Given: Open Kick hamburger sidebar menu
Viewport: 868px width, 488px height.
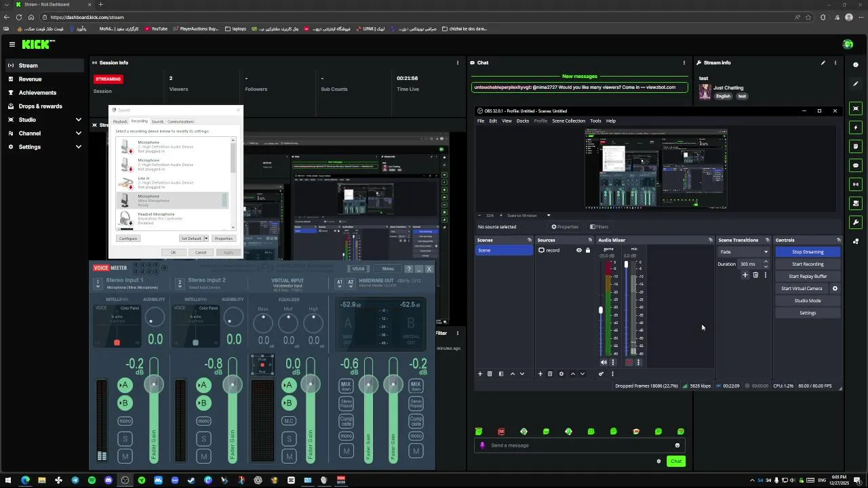Looking at the screenshot, I should (x=12, y=44).
